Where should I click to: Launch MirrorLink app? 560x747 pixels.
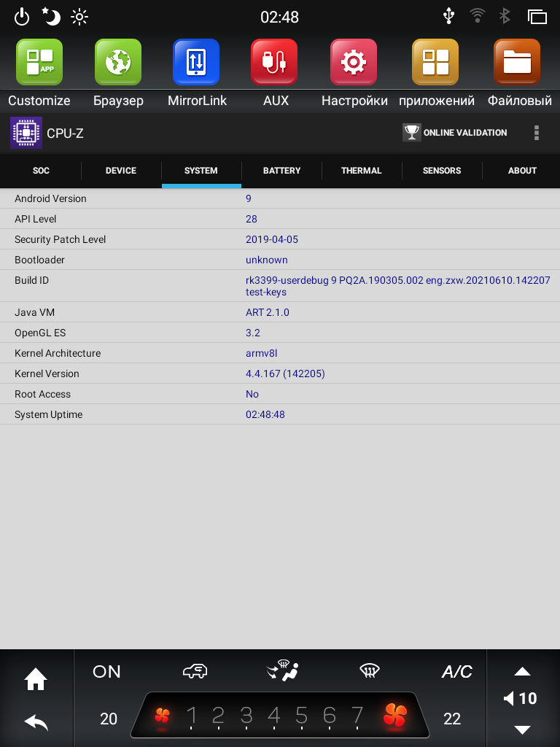[x=196, y=62]
